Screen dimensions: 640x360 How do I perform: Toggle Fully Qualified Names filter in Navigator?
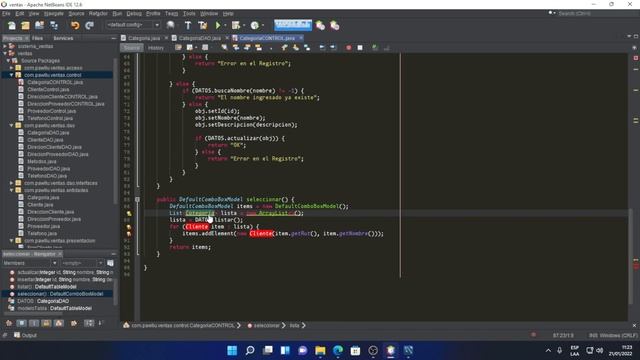click(x=74, y=323)
